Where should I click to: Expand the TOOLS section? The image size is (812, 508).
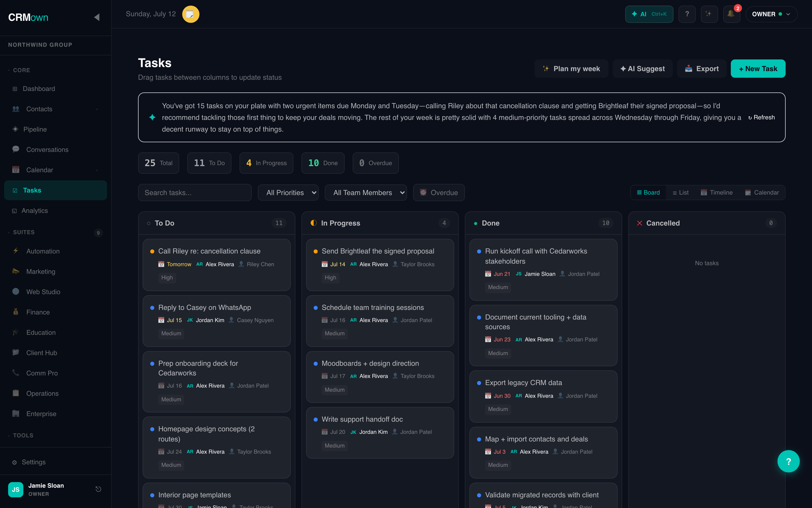(21, 435)
